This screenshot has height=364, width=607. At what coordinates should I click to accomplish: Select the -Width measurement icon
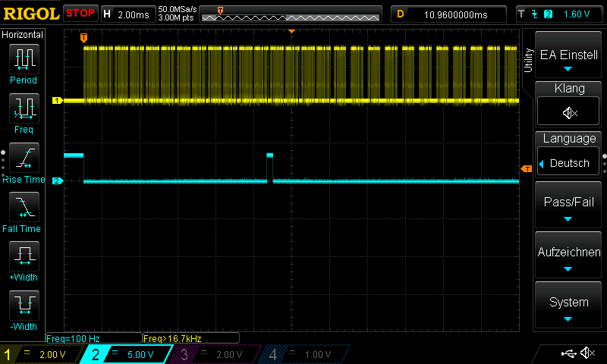pos(24,305)
